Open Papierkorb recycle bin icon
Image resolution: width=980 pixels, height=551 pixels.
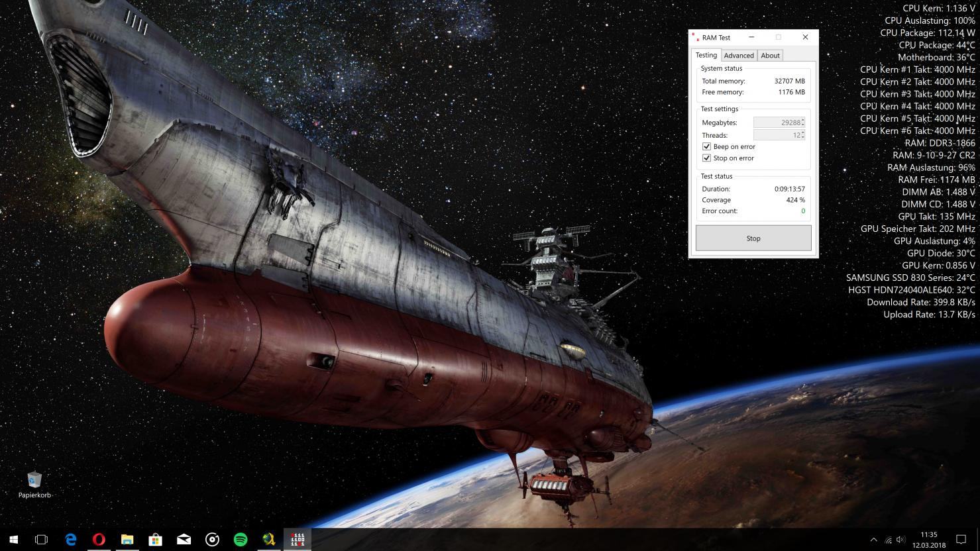(x=34, y=484)
